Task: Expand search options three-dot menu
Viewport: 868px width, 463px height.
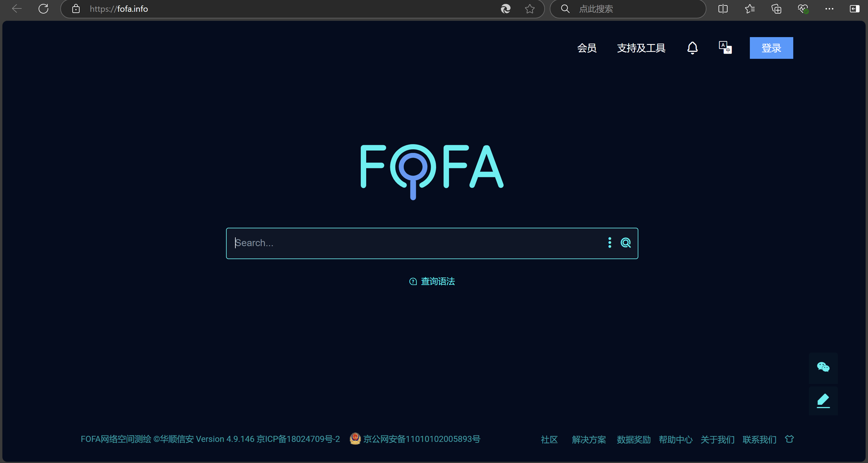Action: pyautogui.click(x=609, y=243)
